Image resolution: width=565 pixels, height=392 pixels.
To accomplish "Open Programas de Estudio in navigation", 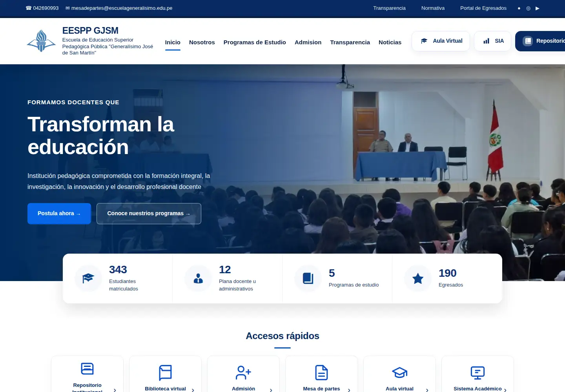I will click(255, 42).
